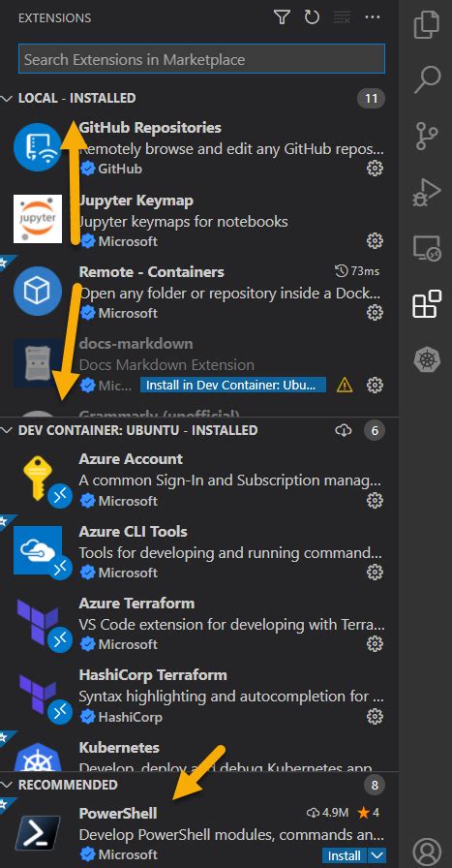Click the docs-markdown warning triangle icon
452x868 pixels.
coord(345,385)
